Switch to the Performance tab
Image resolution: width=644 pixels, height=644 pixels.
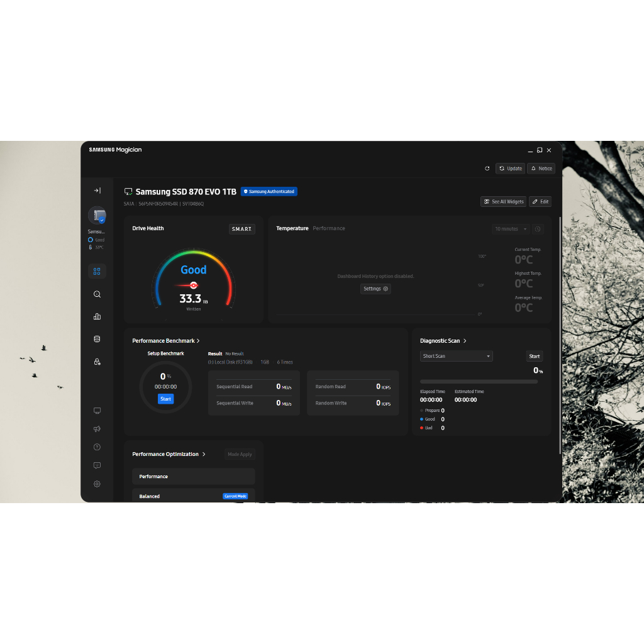tap(329, 228)
